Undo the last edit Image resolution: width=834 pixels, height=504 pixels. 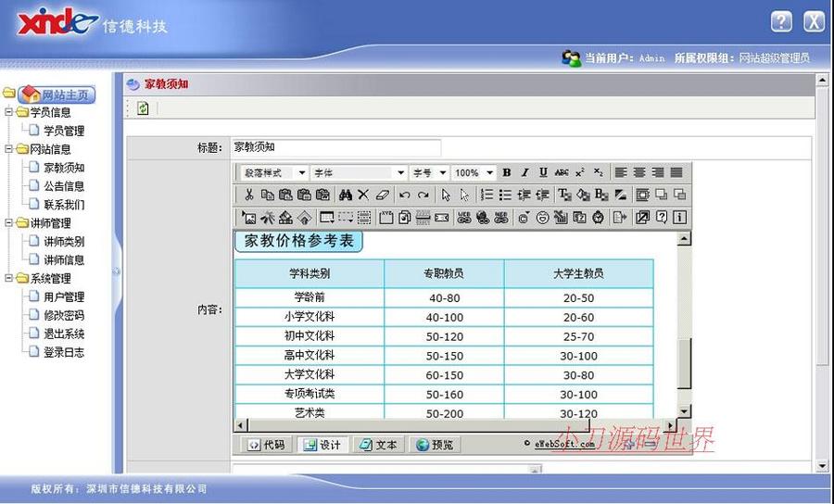[404, 195]
